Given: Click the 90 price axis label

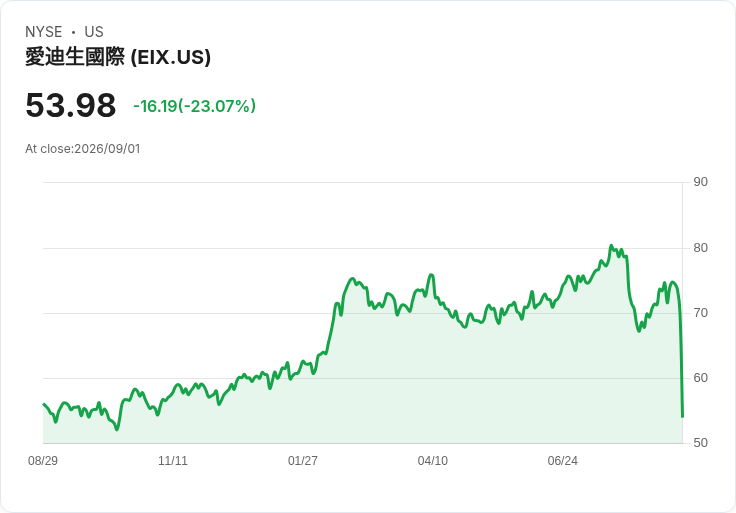Looking at the screenshot, I should pyautogui.click(x=700, y=182).
